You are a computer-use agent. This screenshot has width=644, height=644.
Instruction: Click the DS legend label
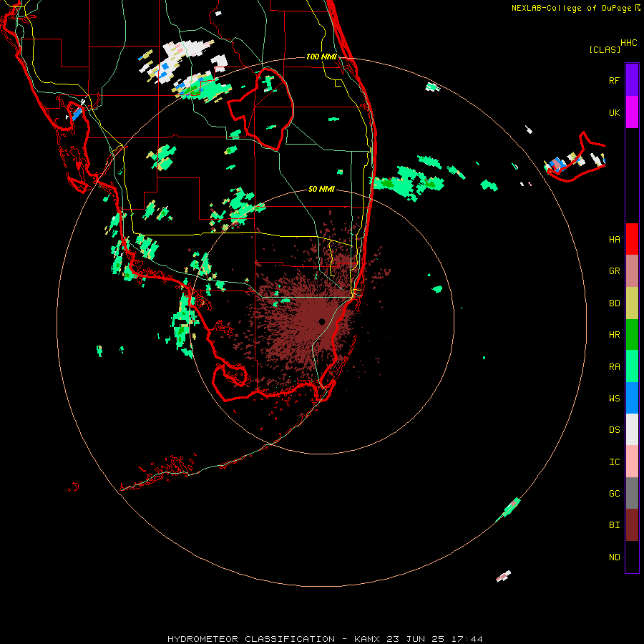(x=614, y=429)
